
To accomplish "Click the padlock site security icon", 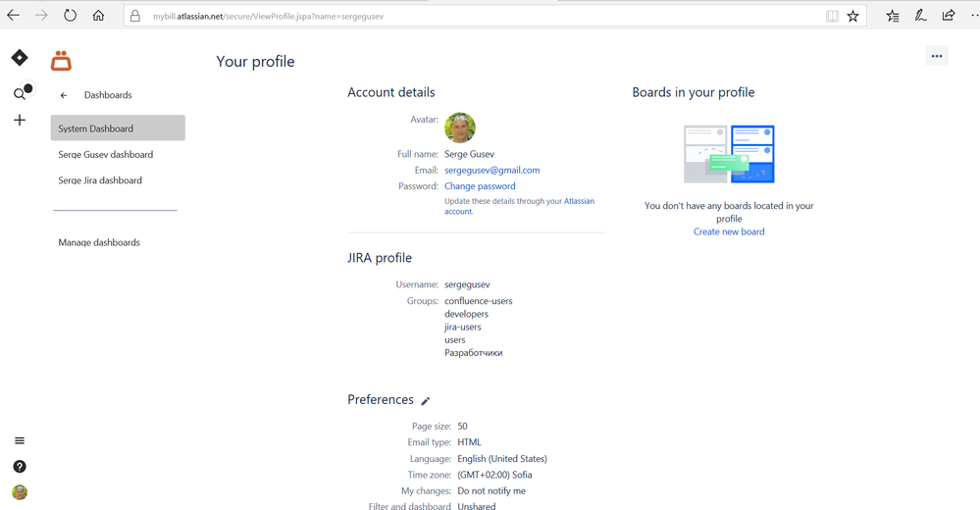I will click(135, 17).
